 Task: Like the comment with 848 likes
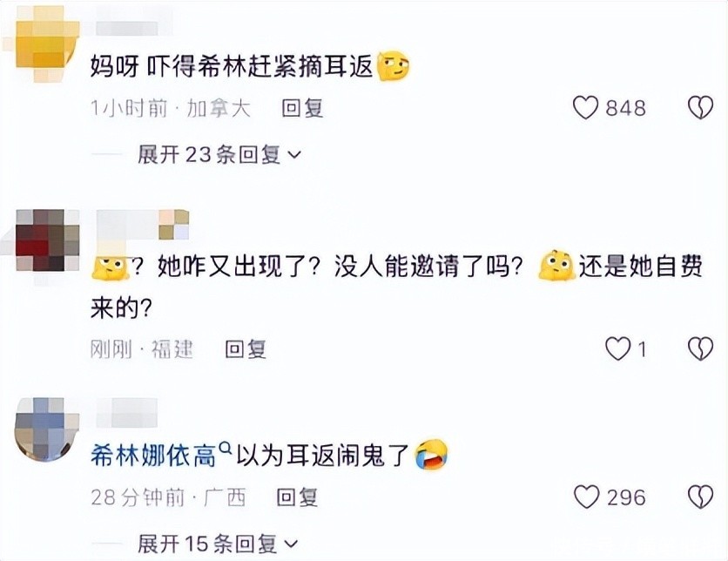pos(586,108)
